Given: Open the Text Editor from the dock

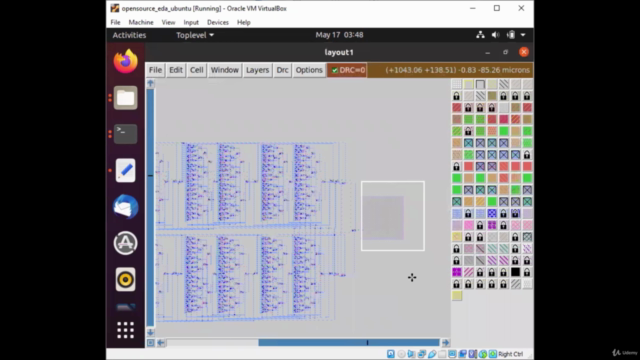Looking at the screenshot, I should (125, 170).
